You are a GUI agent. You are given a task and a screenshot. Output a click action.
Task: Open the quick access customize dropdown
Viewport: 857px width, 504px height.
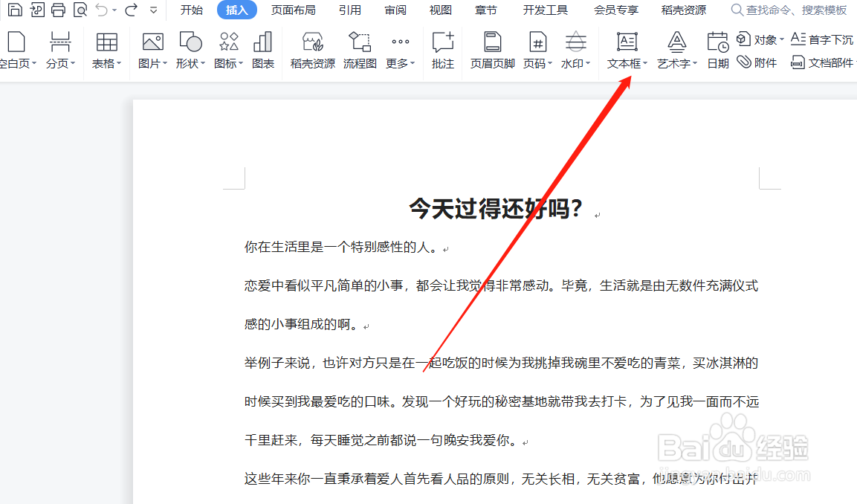[154, 10]
